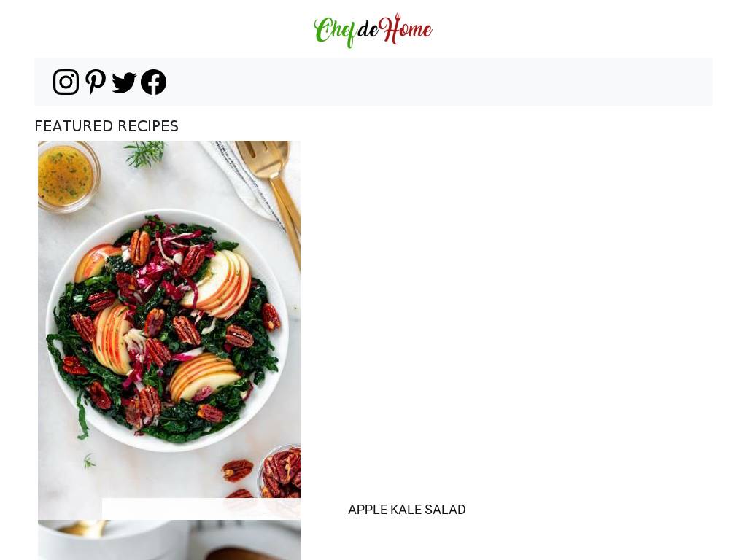Click empty area of gray social bar
This screenshot has height=560, width=747.
tap(438, 82)
